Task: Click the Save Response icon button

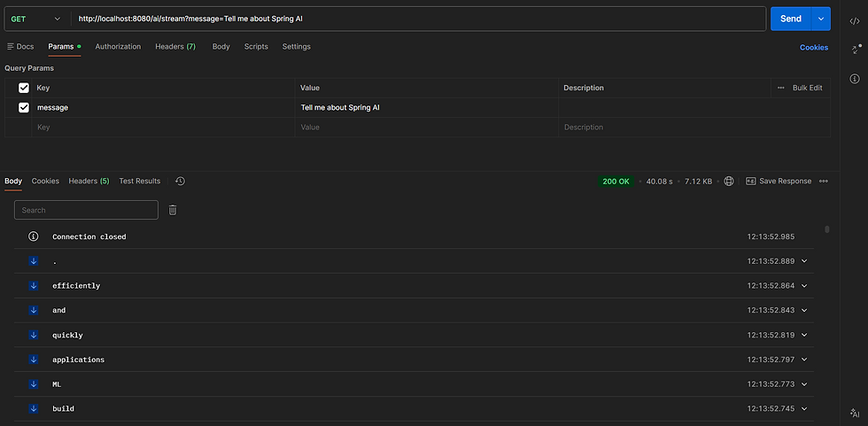Action: coord(779,181)
